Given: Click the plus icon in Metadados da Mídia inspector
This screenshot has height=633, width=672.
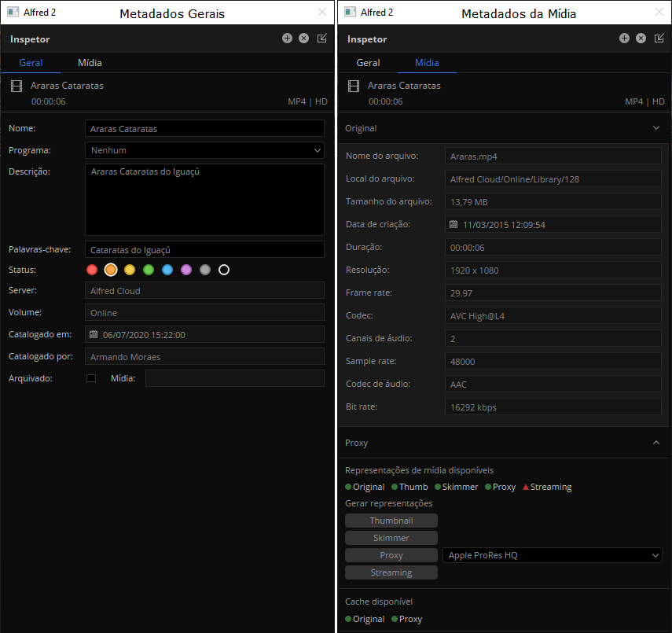Looking at the screenshot, I should pos(624,39).
